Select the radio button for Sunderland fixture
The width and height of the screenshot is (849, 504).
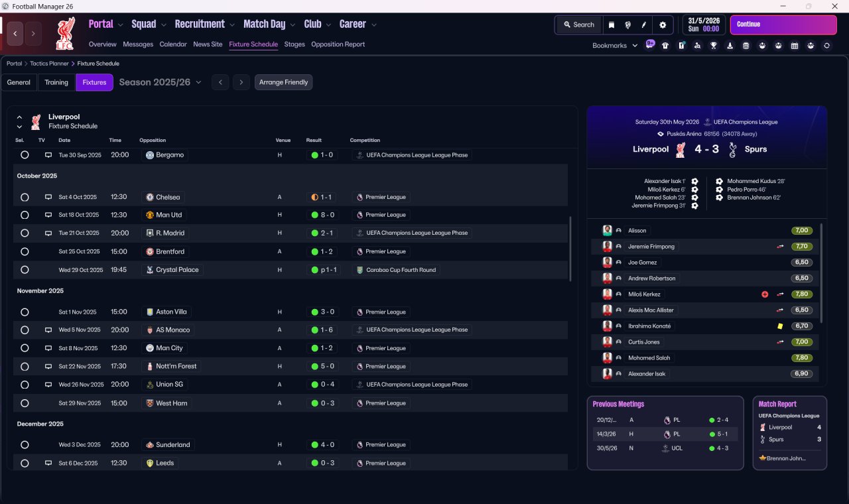[x=25, y=445]
